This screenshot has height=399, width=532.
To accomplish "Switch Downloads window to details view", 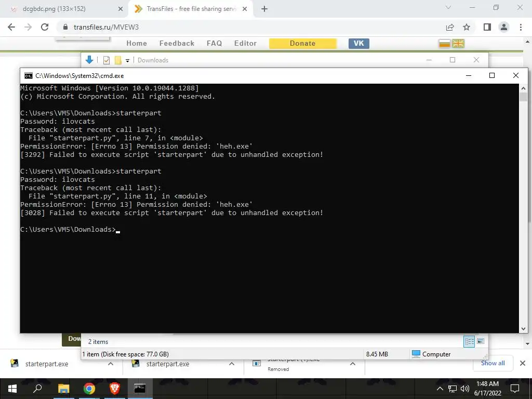I will click(469, 341).
